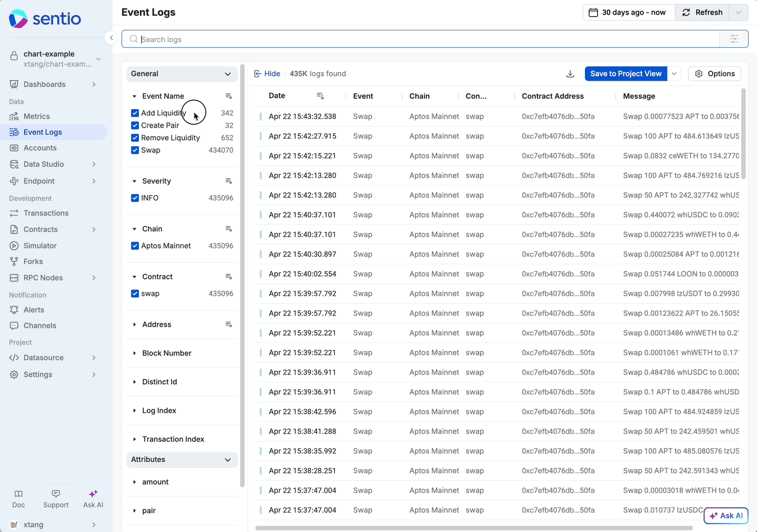Toggle the INFO severity checkbox
Image resolution: width=757 pixels, height=532 pixels.
coord(135,198)
